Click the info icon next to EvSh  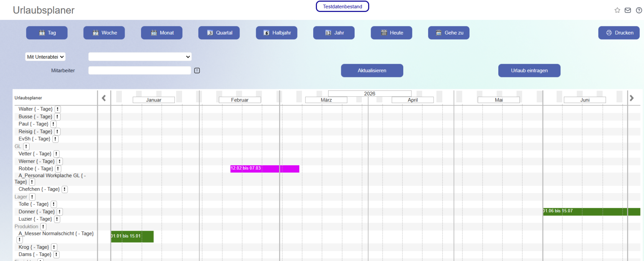[56, 139]
